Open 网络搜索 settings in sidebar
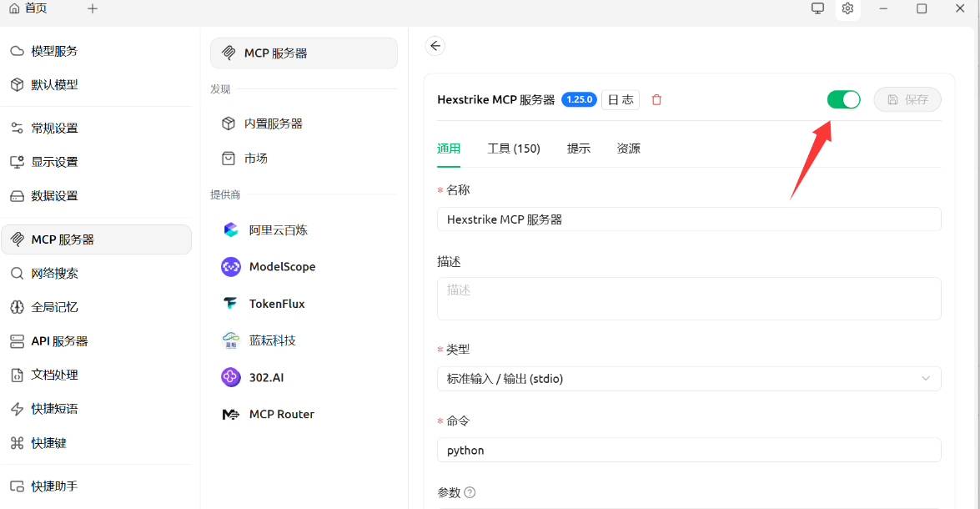The height and width of the screenshot is (509, 980). pos(54,273)
